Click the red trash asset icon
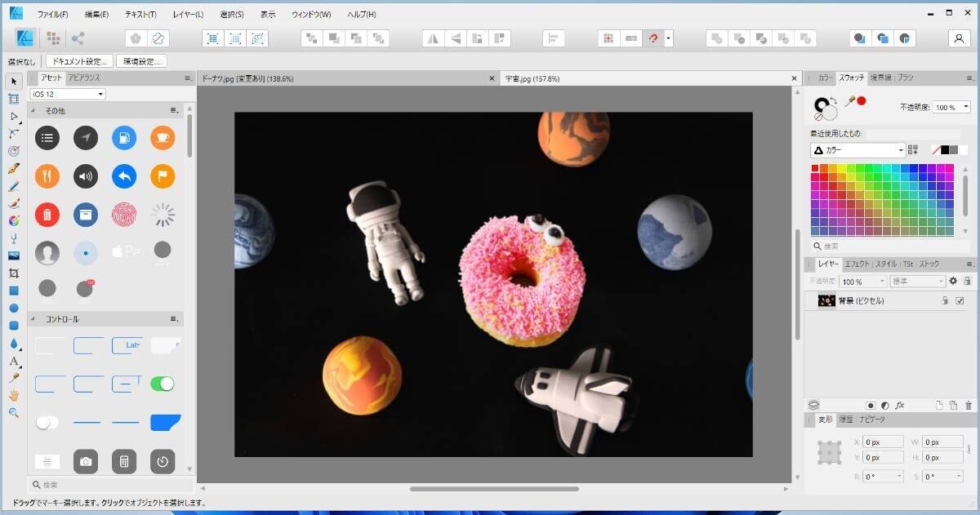The image size is (980, 515). tap(47, 215)
